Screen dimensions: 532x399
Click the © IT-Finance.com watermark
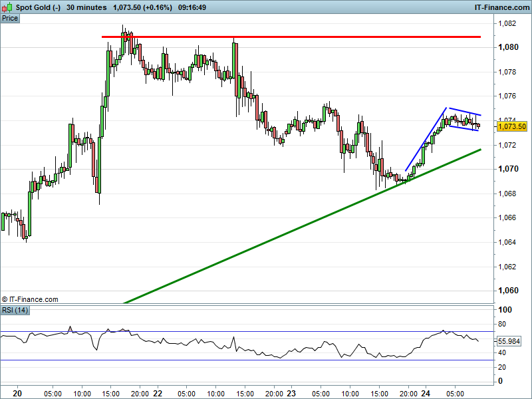click(x=30, y=300)
